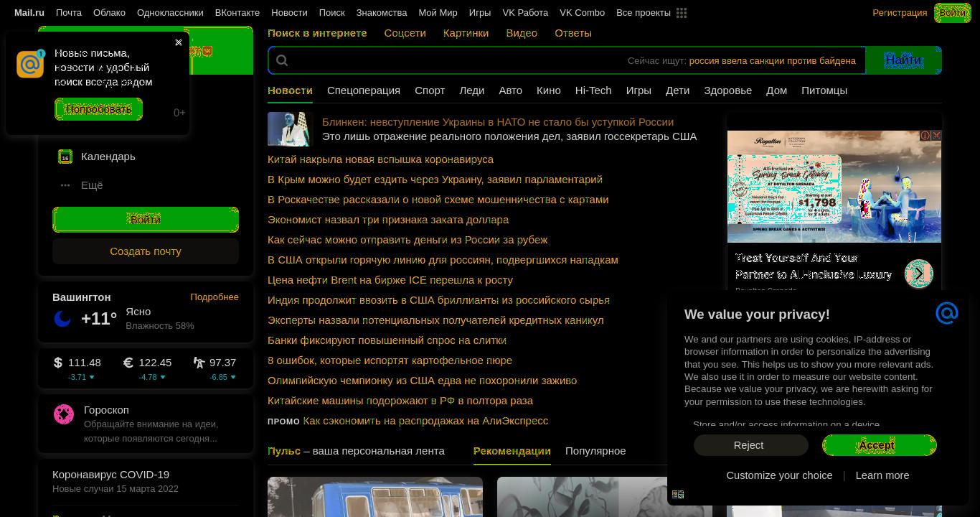Switch the feed to Популярное tab
The height and width of the screenshot is (517, 980).
(x=595, y=451)
